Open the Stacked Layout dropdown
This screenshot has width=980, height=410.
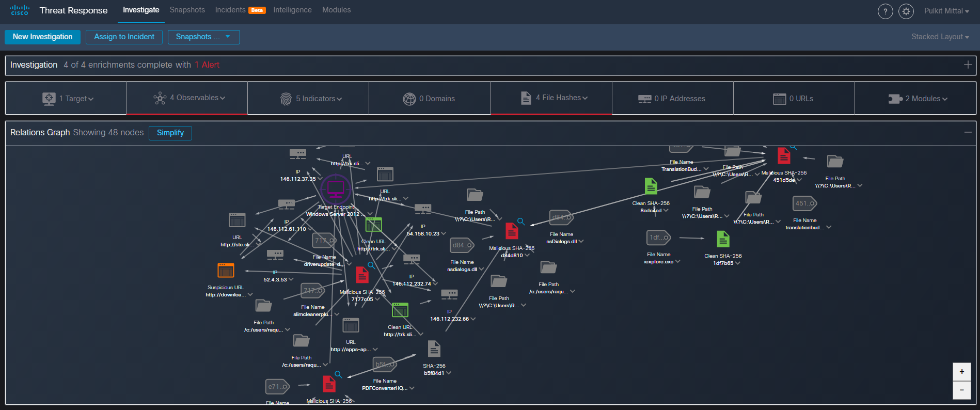[940, 37]
